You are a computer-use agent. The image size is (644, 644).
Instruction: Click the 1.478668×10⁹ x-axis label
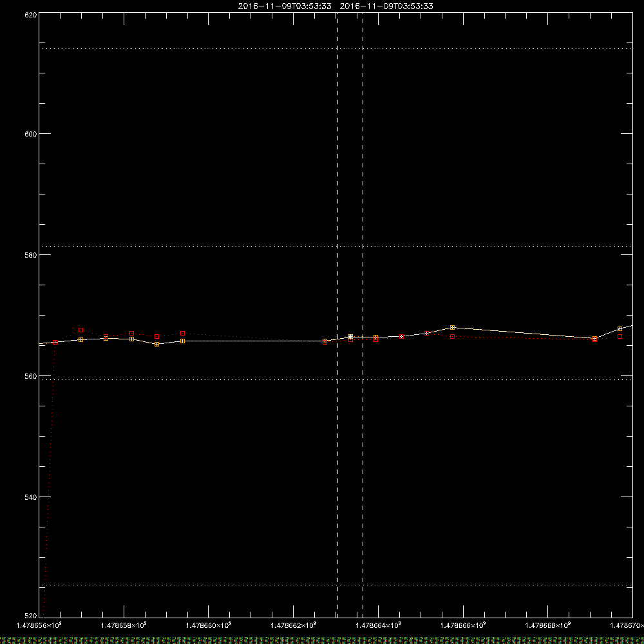click(x=548, y=625)
